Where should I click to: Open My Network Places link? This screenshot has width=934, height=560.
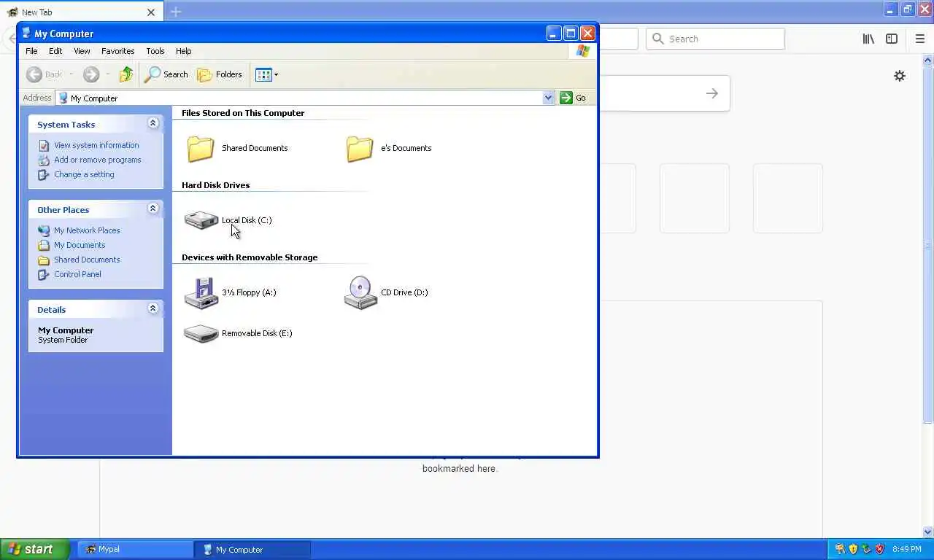(87, 230)
